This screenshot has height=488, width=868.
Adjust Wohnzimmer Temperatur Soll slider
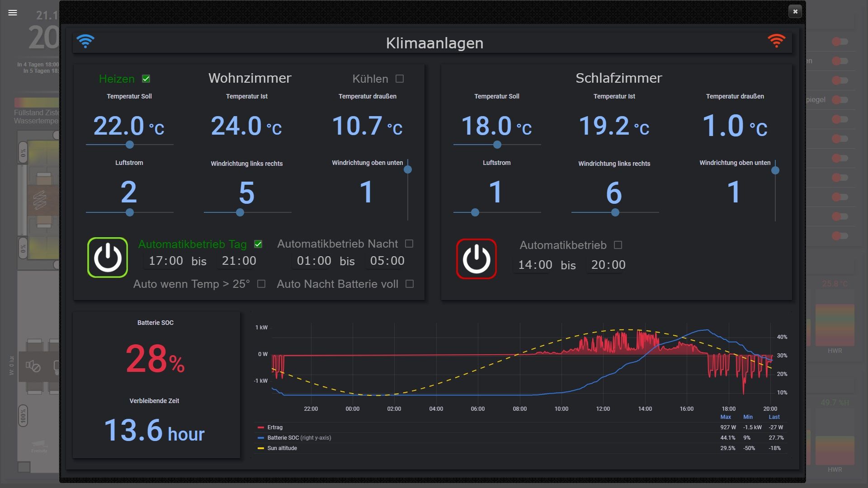pyautogui.click(x=130, y=145)
